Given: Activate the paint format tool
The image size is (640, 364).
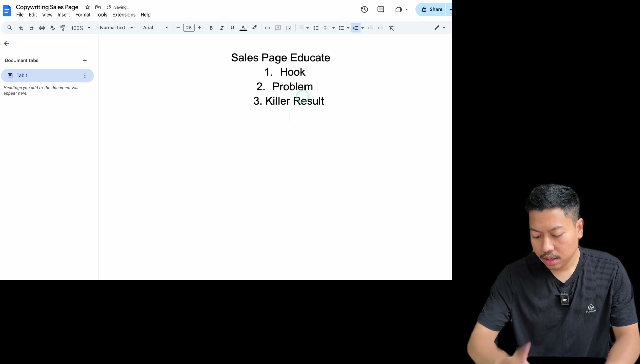Looking at the screenshot, I should click(x=63, y=28).
